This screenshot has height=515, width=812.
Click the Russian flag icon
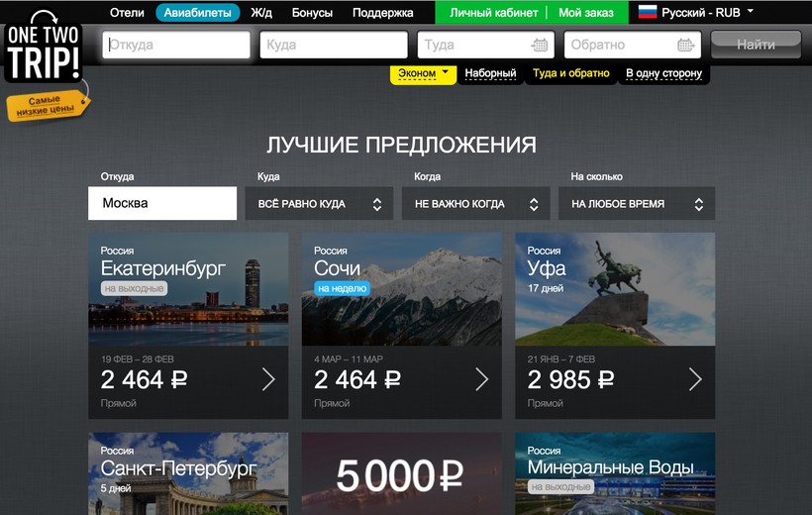[x=648, y=13]
